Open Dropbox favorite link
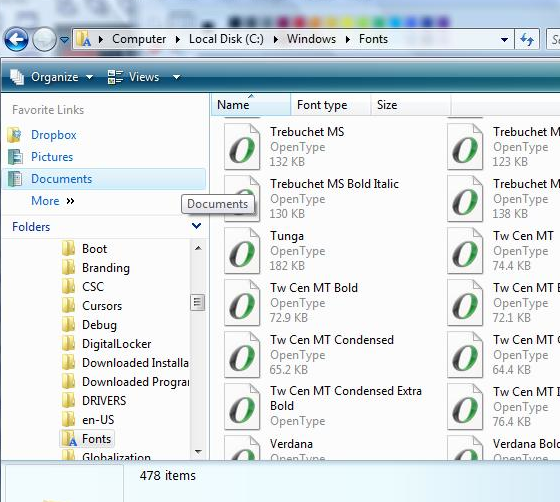 [54, 135]
